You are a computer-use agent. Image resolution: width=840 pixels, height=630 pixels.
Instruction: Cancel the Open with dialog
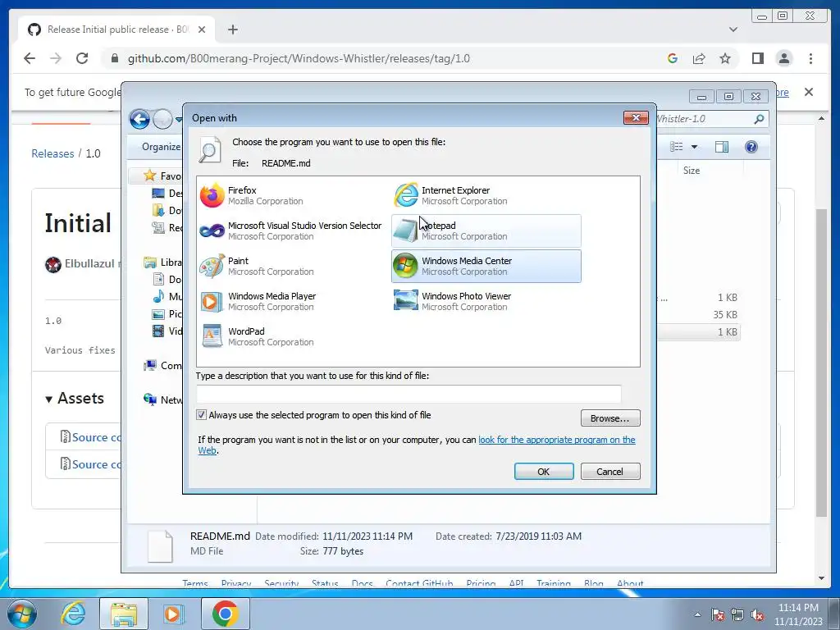610,472
